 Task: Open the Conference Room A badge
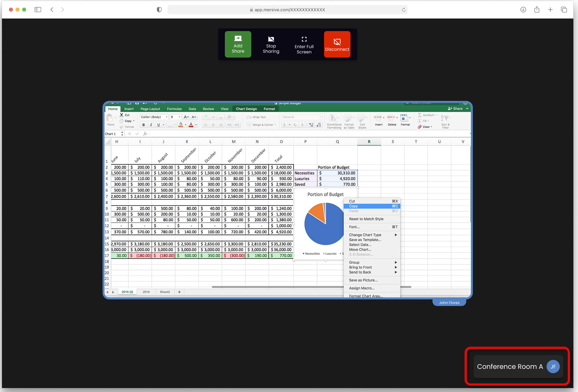pos(518,367)
